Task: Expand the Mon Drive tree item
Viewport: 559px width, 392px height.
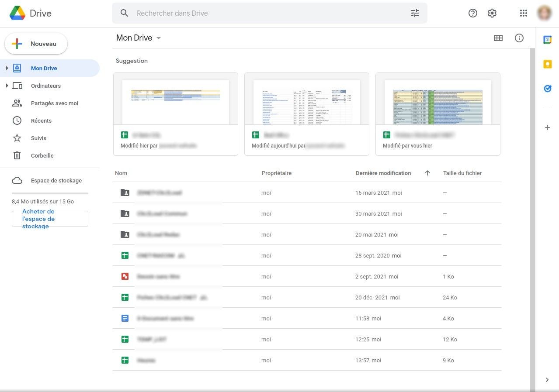Action: [x=7, y=68]
